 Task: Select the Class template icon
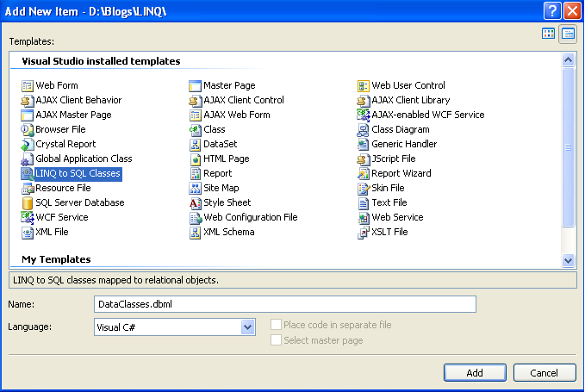coord(195,129)
